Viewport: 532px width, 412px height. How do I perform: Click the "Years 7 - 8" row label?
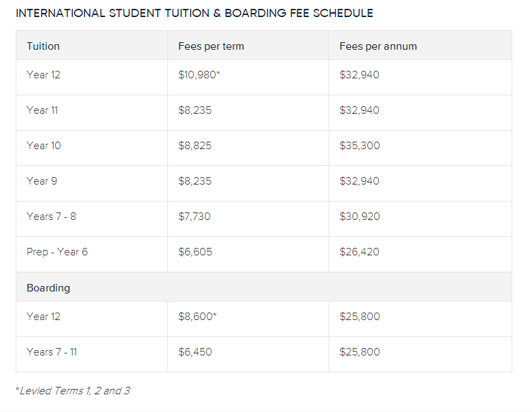tap(51, 217)
